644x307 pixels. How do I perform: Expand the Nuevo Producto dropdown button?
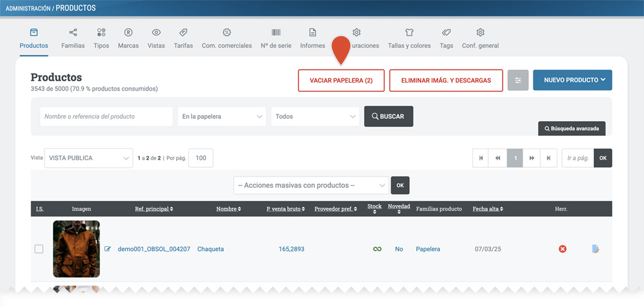click(573, 80)
